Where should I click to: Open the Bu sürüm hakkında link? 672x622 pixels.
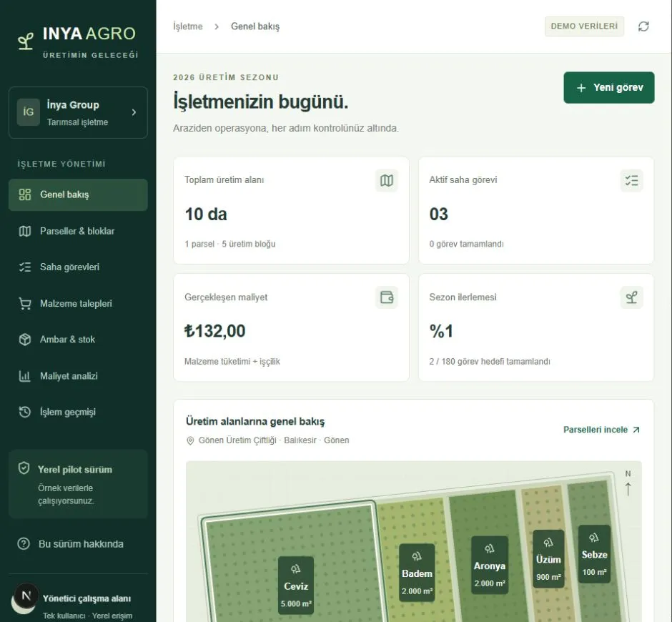tap(78, 544)
